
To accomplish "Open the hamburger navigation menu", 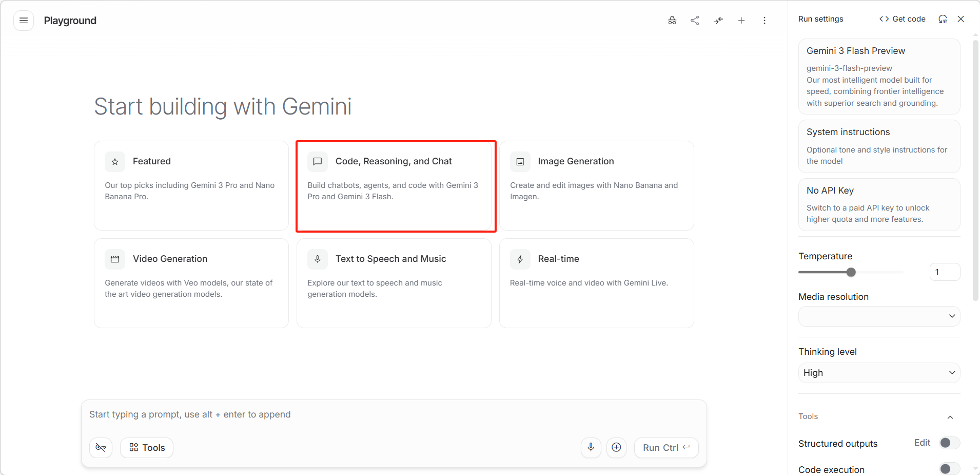I will click(24, 21).
